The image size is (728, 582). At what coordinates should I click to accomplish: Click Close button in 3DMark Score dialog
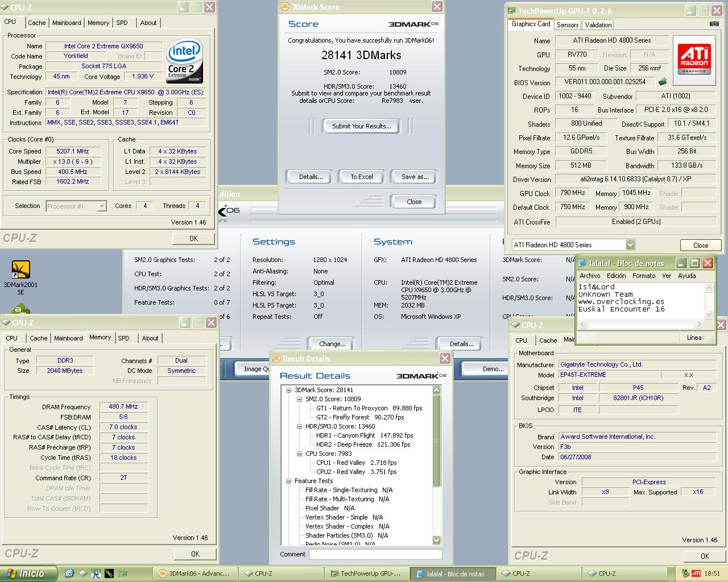pyautogui.click(x=414, y=202)
